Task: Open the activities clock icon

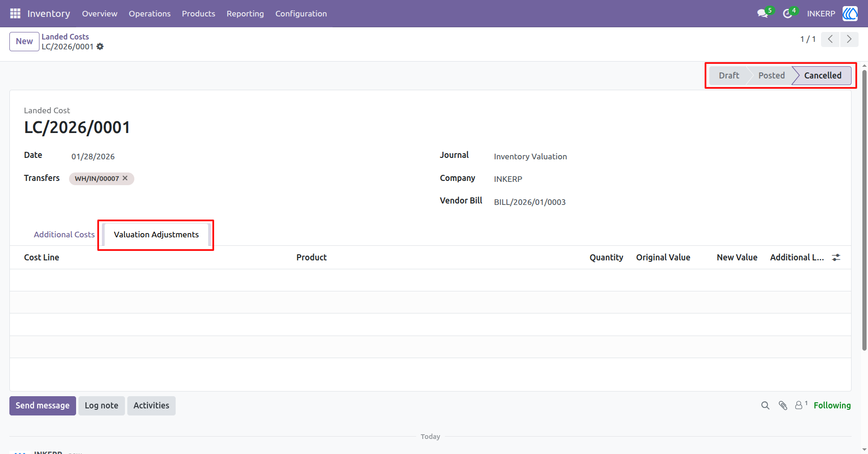Action: coord(787,14)
